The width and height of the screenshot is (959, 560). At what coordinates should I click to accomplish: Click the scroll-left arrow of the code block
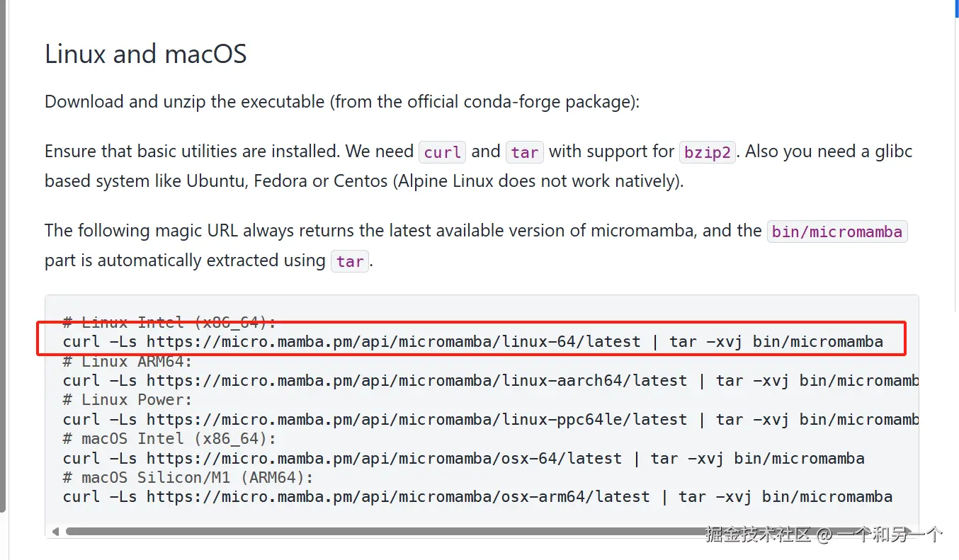click(x=56, y=531)
